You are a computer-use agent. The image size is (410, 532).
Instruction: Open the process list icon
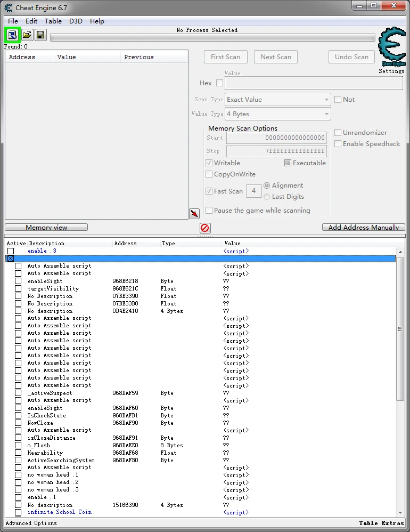12,35
